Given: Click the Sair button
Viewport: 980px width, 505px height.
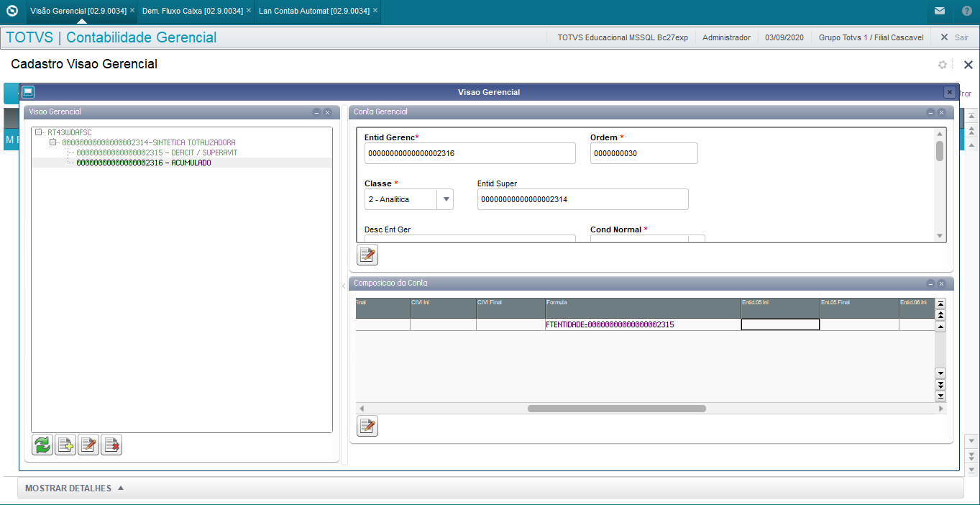Looking at the screenshot, I should 962,37.
